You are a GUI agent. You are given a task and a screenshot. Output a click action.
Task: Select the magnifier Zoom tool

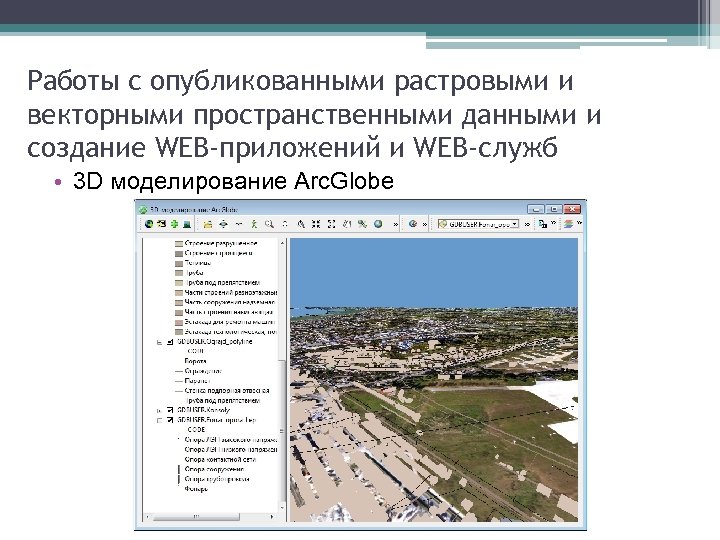click(270, 224)
